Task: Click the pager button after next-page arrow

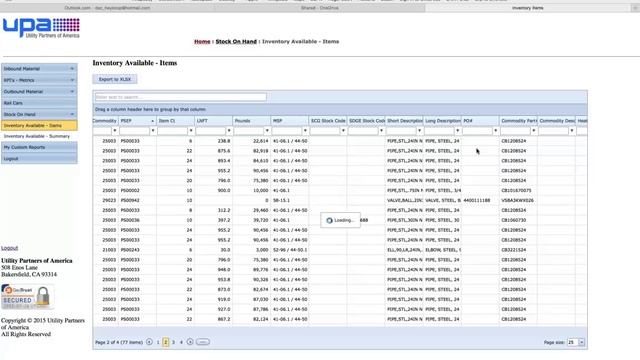Action: [203, 342]
